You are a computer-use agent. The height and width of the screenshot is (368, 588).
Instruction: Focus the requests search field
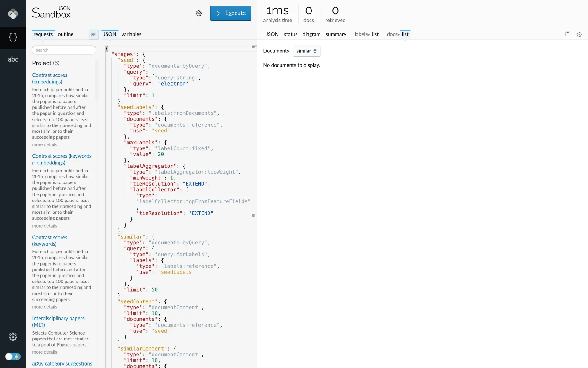[x=64, y=50]
